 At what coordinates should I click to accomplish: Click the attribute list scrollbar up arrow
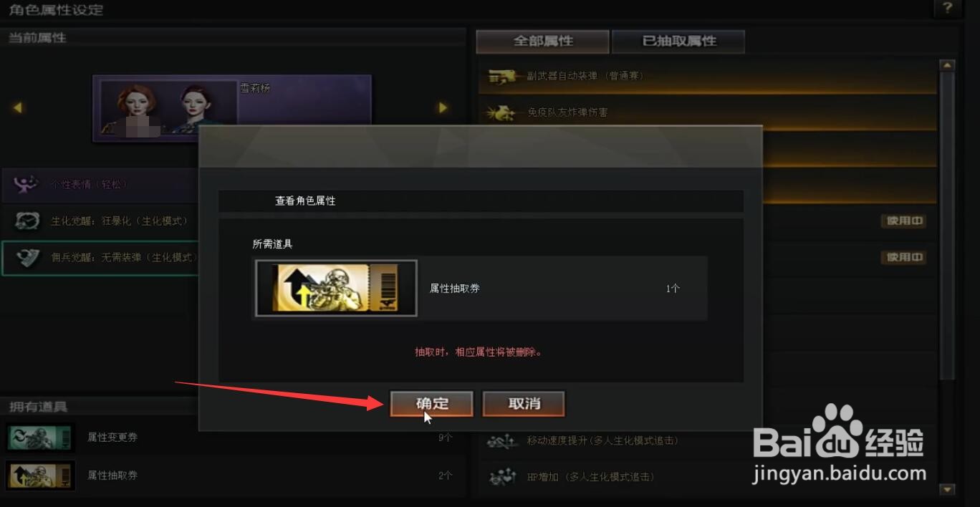pyautogui.click(x=947, y=65)
